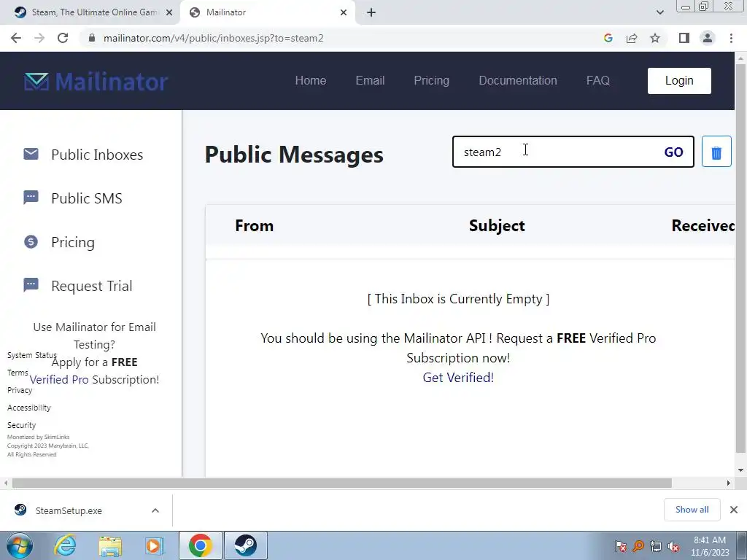
Task: Open the sidebar Pricing link
Action: click(73, 242)
